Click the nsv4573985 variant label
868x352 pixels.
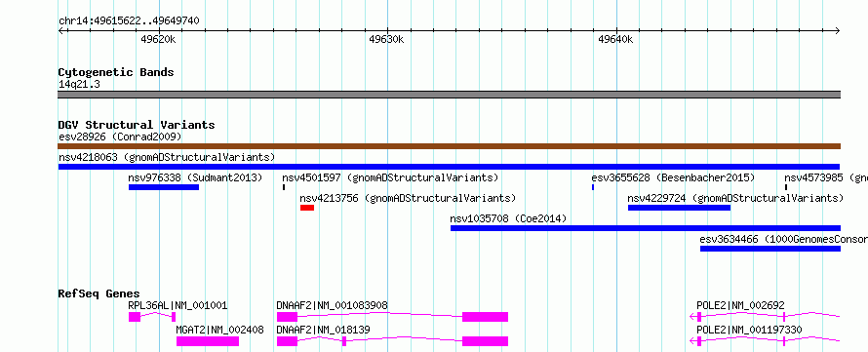826,177
